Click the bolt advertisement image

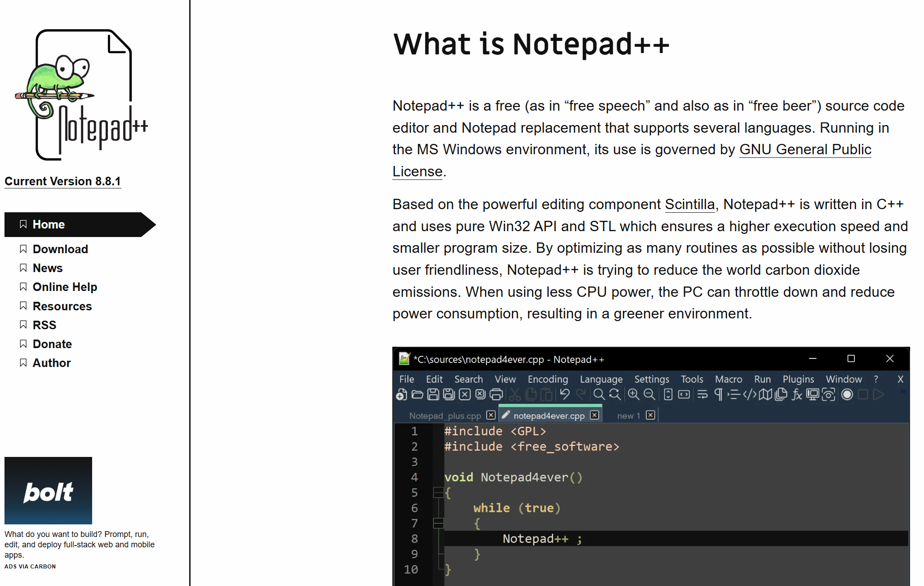click(48, 491)
